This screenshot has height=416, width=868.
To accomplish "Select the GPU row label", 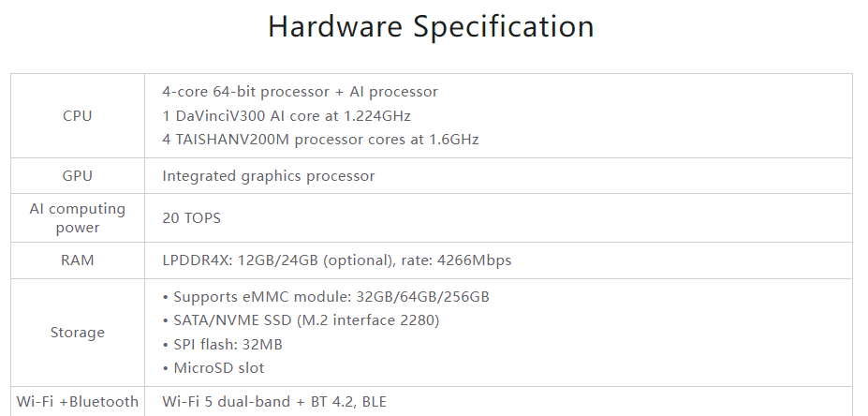I will pyautogui.click(x=78, y=175).
